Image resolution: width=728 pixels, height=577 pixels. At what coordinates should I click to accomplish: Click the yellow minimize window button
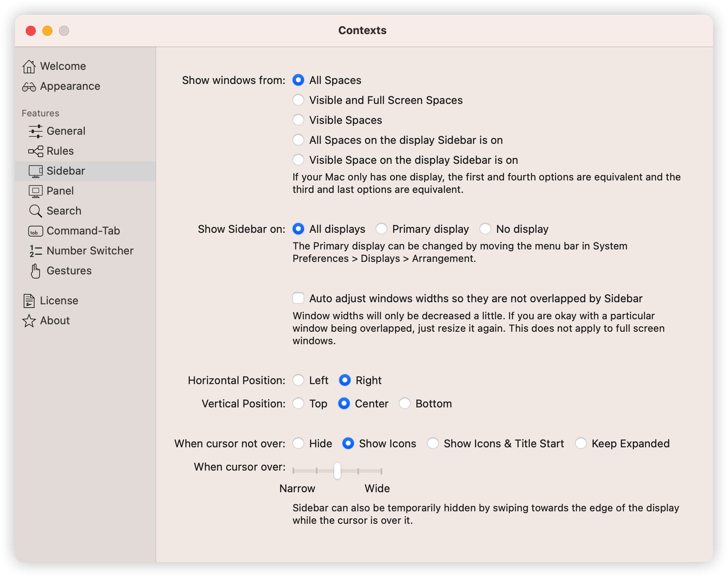tap(47, 31)
